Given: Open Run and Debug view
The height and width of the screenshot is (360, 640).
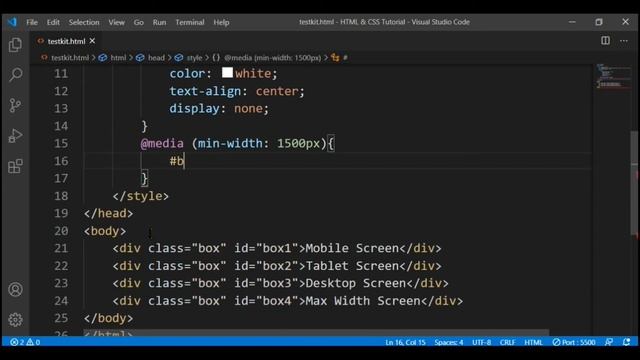Looking at the screenshot, I should 16,136.
